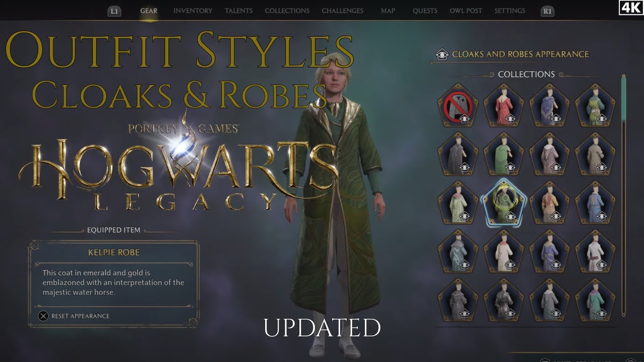Switch to the Map tab
The width and height of the screenshot is (644, 362).
(388, 11)
